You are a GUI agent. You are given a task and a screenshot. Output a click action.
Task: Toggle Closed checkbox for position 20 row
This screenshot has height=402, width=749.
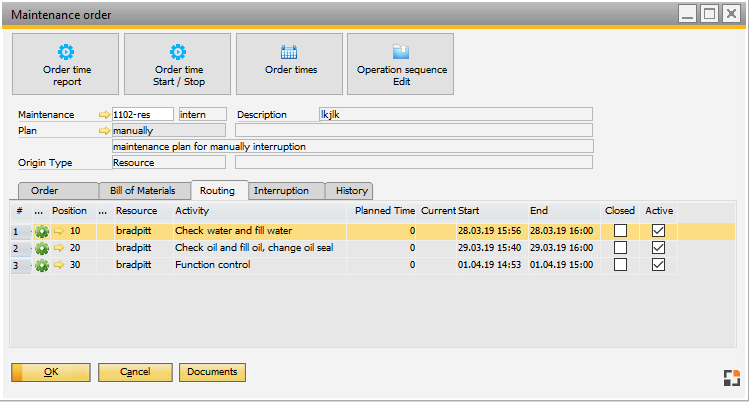tap(621, 248)
